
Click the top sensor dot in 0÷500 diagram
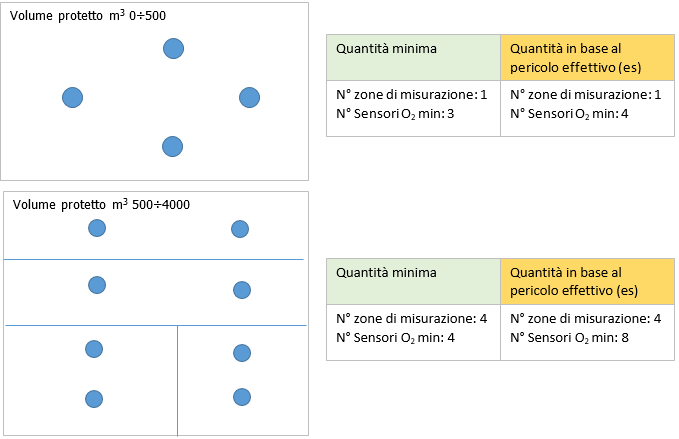(173, 48)
